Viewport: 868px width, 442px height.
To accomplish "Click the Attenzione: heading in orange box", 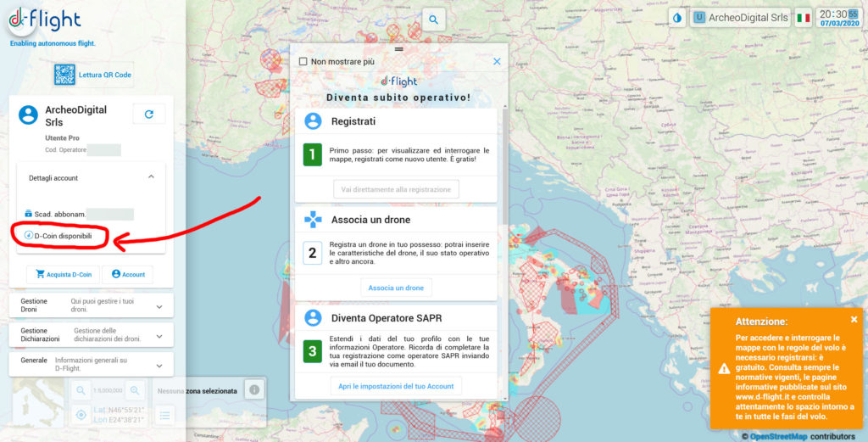I will tap(761, 322).
